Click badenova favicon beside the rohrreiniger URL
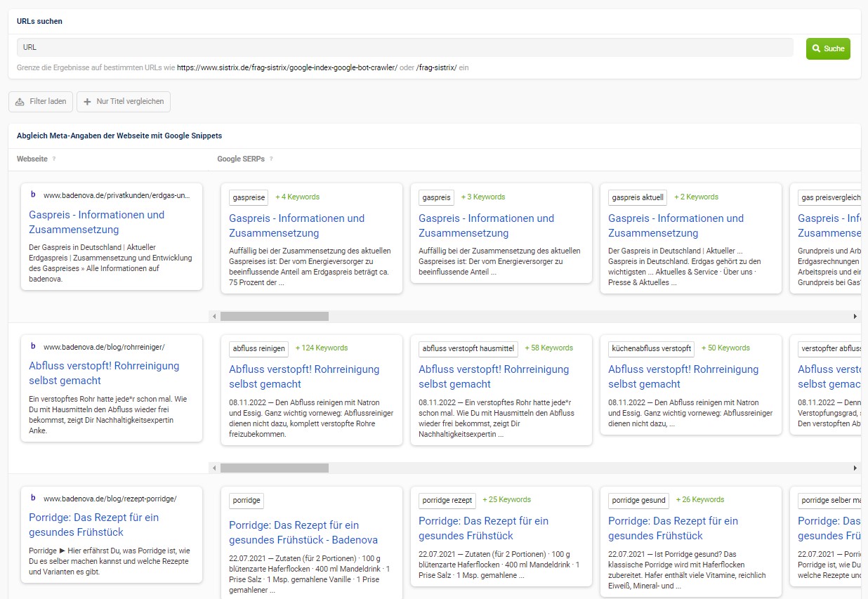 (33, 346)
